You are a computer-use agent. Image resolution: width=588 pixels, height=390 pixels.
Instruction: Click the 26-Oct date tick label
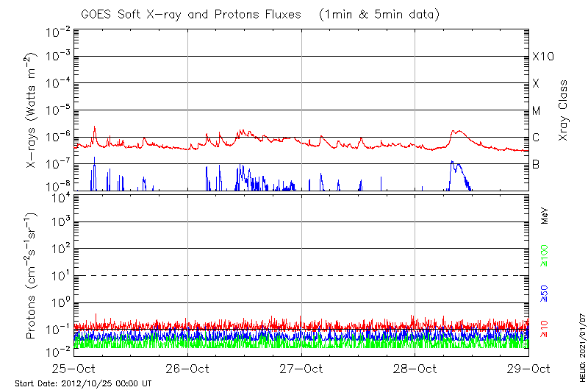point(188,368)
